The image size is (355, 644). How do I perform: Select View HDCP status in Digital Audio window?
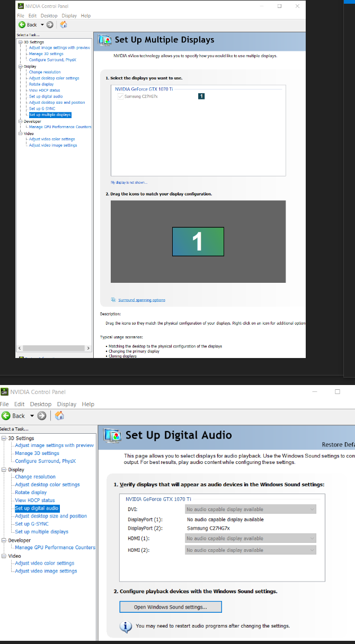tap(35, 500)
